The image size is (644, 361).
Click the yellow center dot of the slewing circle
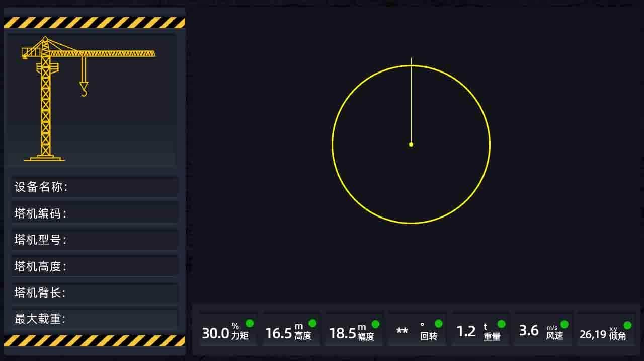tap(411, 145)
